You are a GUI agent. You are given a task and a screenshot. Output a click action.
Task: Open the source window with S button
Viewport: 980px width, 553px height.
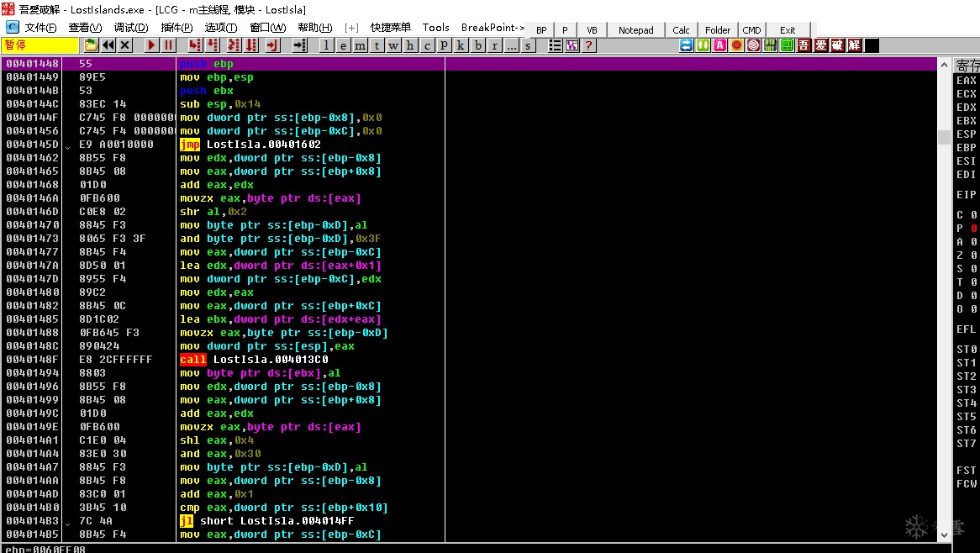(x=528, y=45)
